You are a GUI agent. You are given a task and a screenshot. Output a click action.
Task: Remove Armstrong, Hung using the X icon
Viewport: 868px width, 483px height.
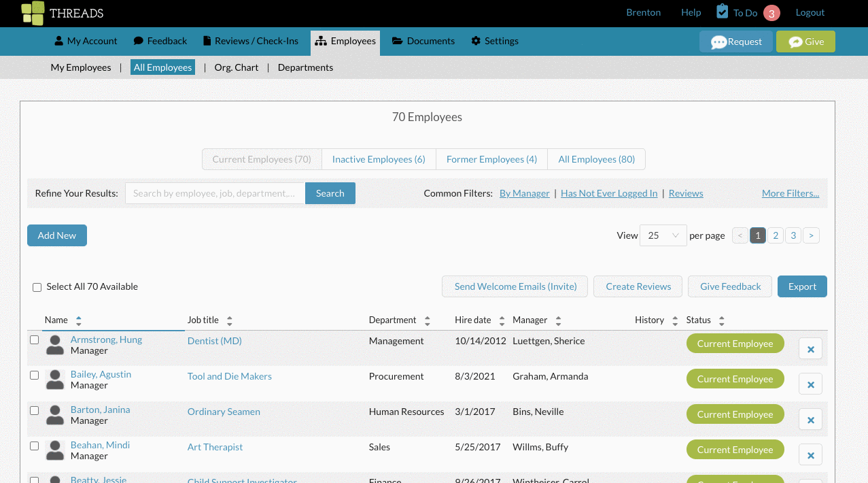(x=810, y=349)
